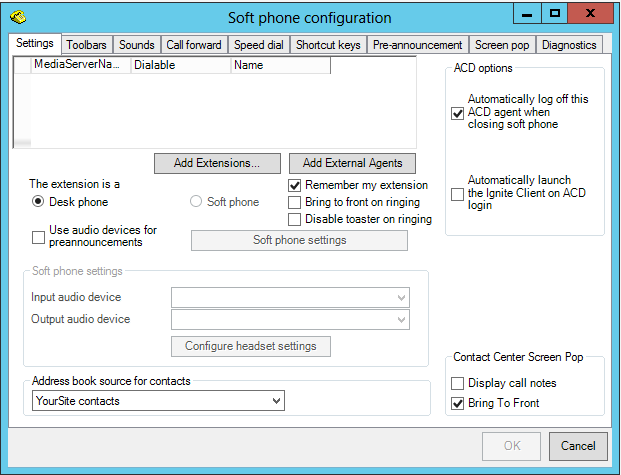Image resolution: width=621 pixels, height=475 pixels.
Task: Toggle automatic ACD agent log off checkbox
Action: pos(458,113)
